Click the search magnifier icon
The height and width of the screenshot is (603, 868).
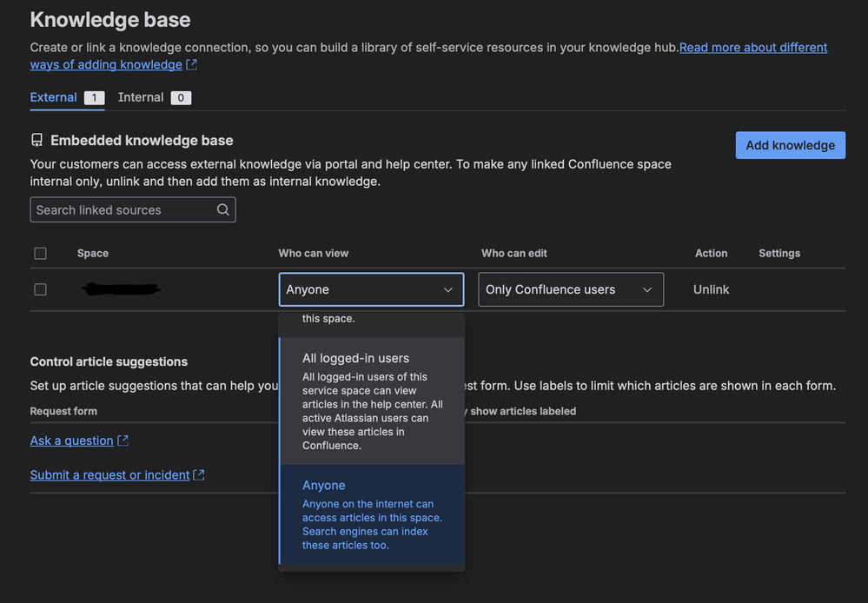(223, 209)
